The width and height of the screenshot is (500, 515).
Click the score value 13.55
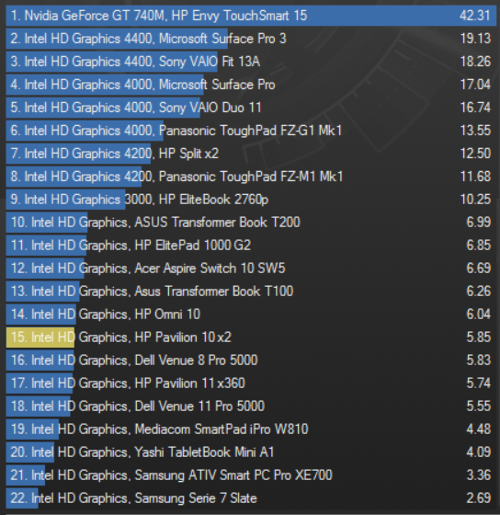pyautogui.click(x=475, y=130)
